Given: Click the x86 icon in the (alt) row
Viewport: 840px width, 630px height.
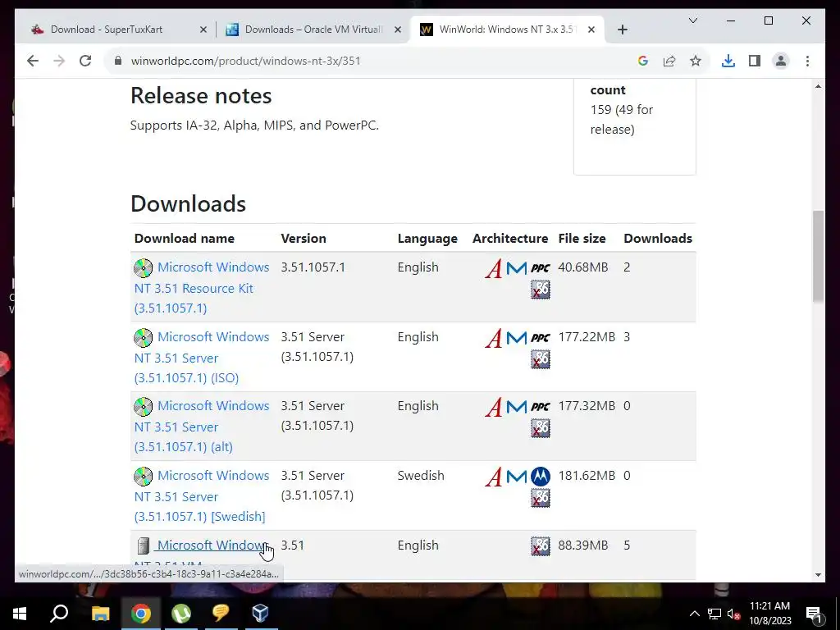Looking at the screenshot, I should 541,428.
